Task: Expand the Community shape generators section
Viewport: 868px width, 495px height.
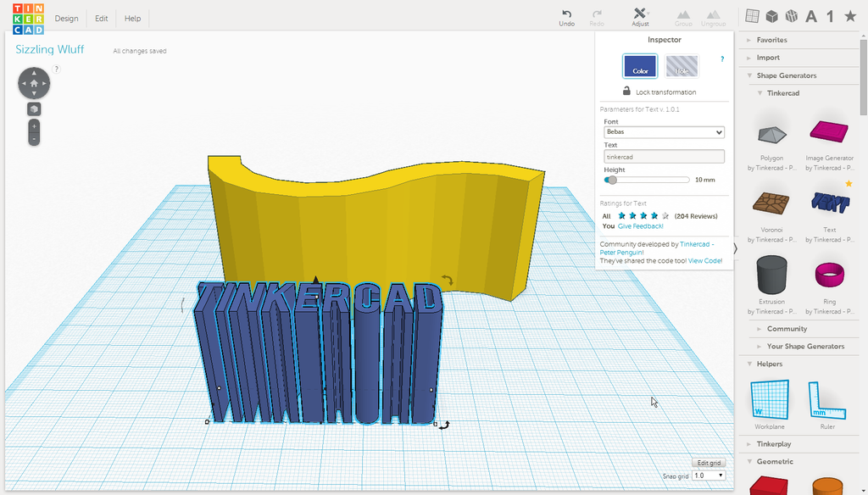Action: [x=787, y=329]
